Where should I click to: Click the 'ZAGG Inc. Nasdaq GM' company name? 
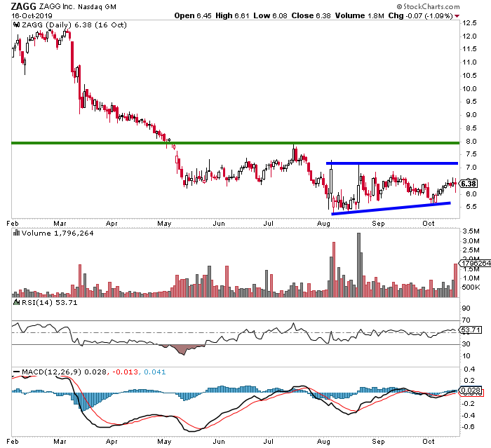(78, 6)
